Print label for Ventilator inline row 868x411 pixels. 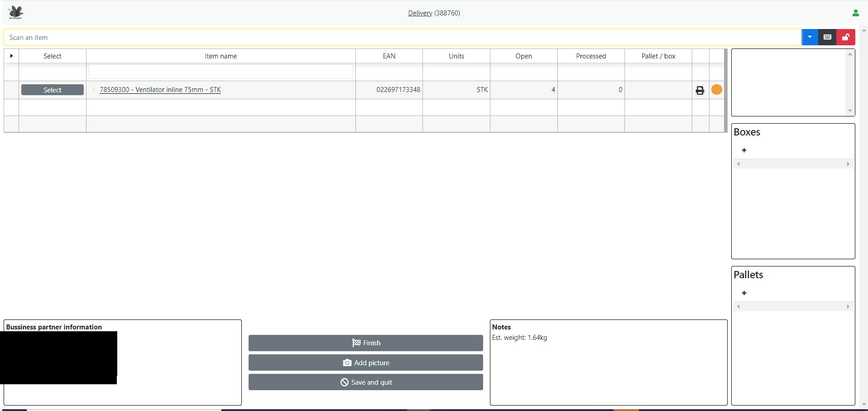click(700, 90)
